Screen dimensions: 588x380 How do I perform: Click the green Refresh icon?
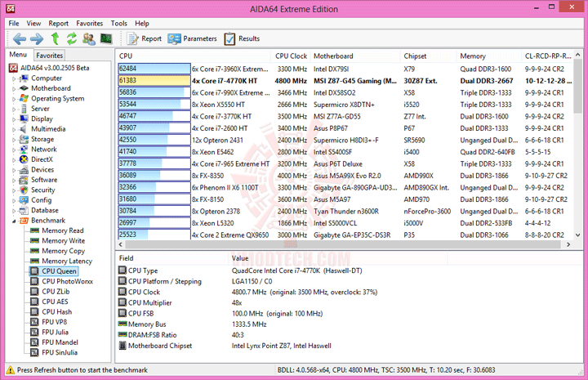click(72, 38)
